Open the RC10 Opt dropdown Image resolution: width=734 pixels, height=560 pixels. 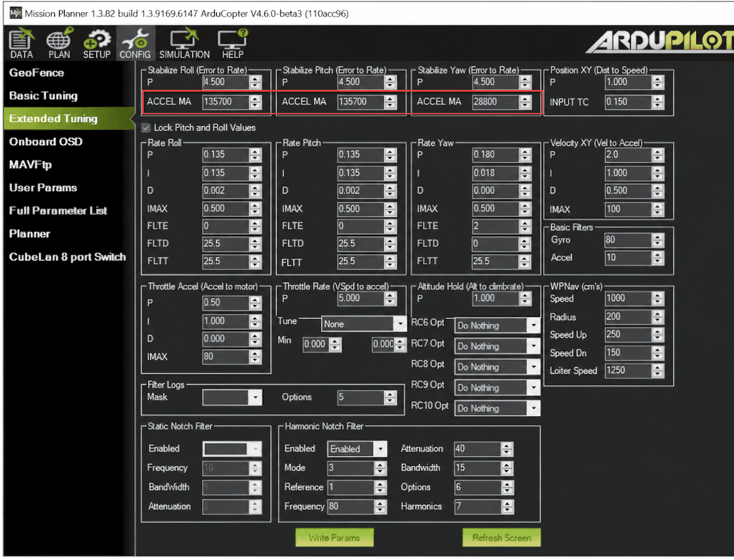pos(497,408)
